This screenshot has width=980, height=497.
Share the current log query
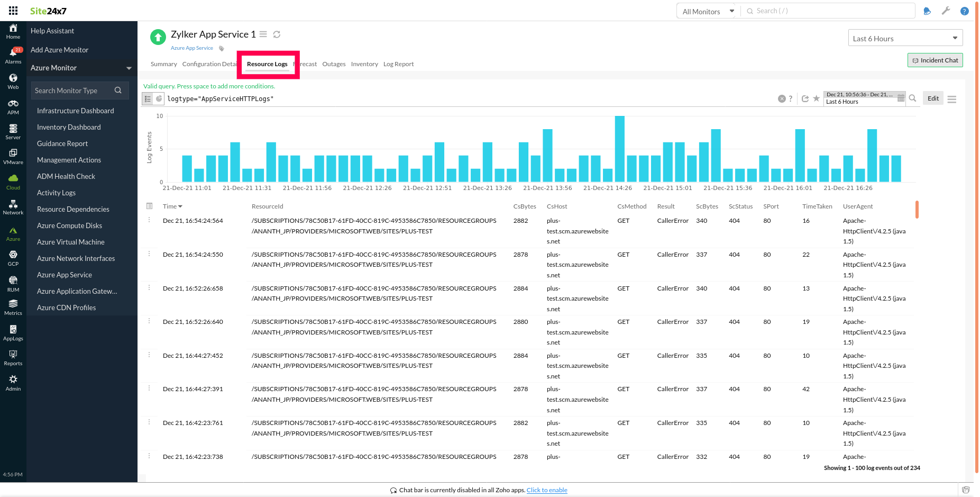pyautogui.click(x=805, y=98)
